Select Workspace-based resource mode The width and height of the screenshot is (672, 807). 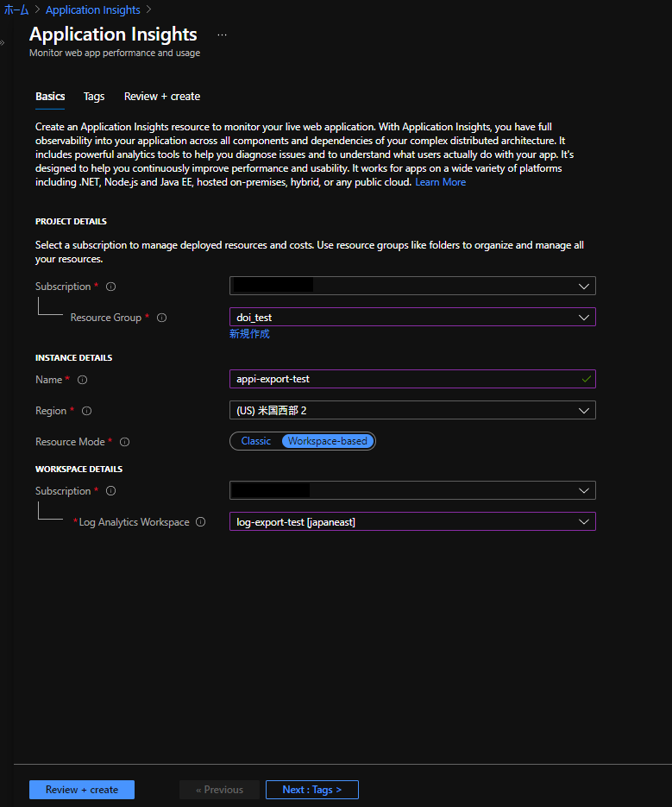pos(327,441)
